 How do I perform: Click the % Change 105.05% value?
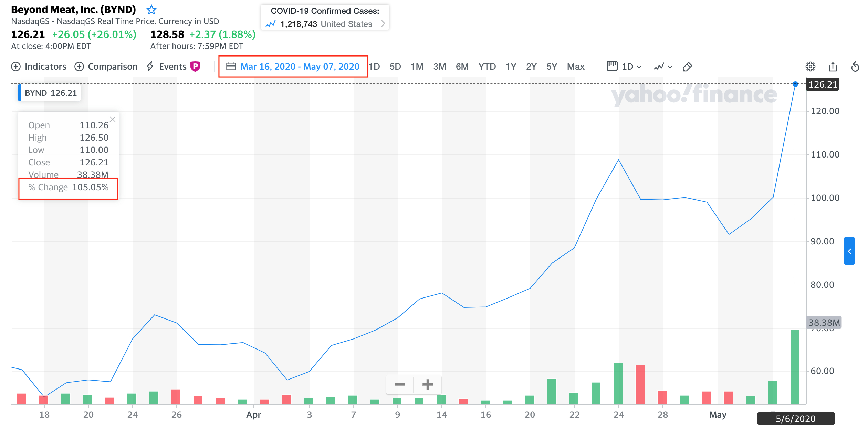pos(90,187)
